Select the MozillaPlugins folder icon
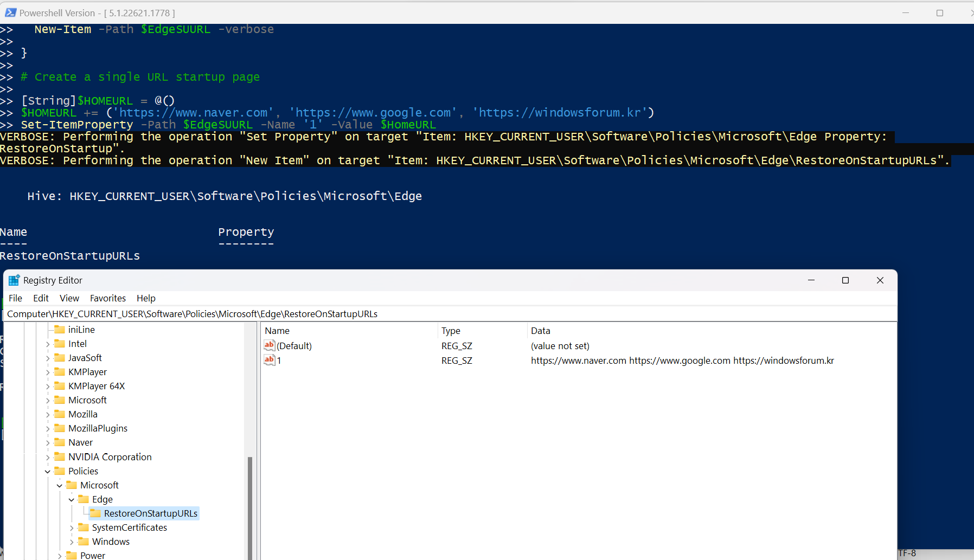 point(60,428)
